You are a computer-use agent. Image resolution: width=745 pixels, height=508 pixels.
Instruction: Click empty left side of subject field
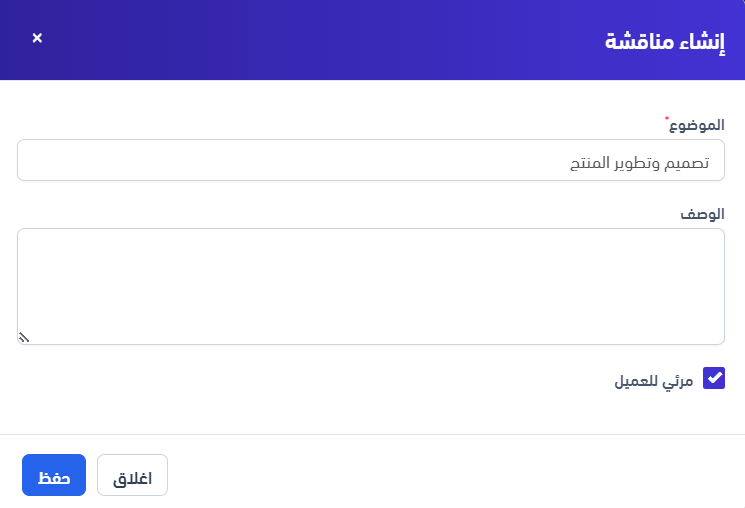click(x=150, y=160)
